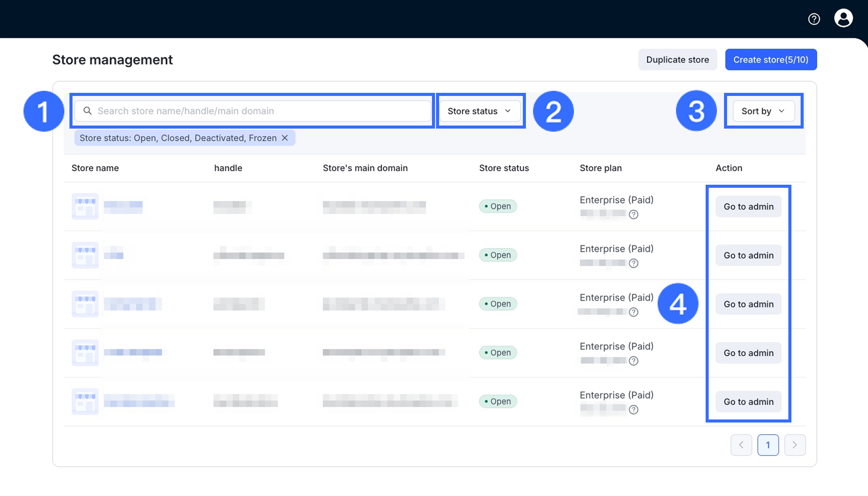Click Go to admin for the fifth store
This screenshot has height=496, width=868.
coord(749,402)
